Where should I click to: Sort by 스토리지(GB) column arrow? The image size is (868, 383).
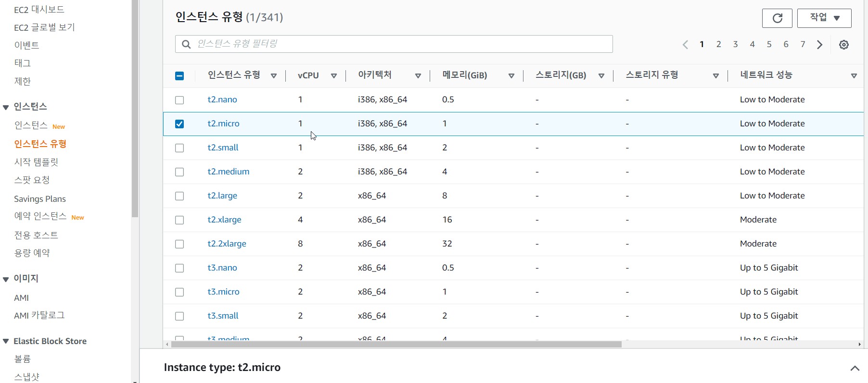click(601, 76)
